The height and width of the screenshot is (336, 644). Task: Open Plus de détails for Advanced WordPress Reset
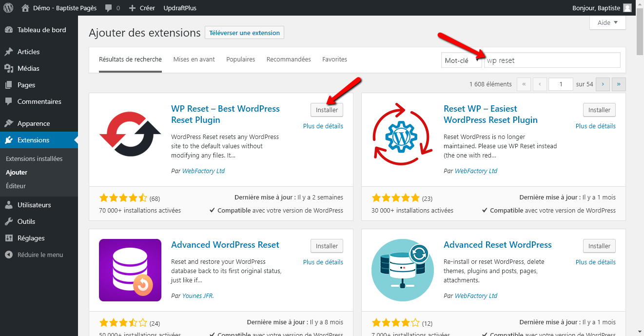pos(323,262)
